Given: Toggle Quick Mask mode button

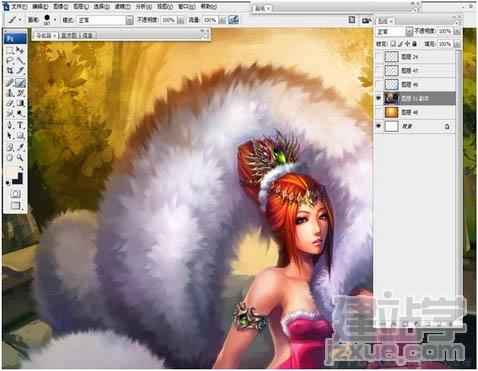Looking at the screenshot, I should (x=15, y=194).
